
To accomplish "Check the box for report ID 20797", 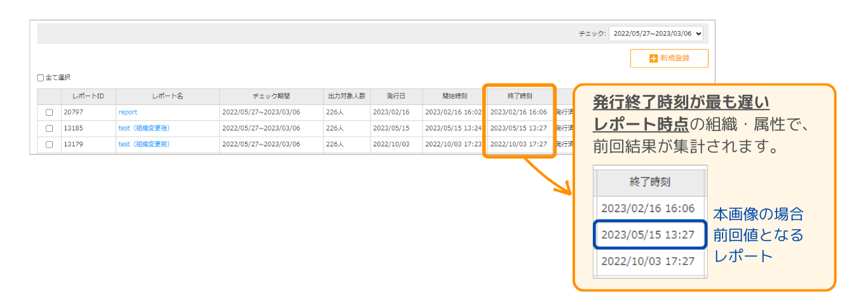I will point(50,113).
